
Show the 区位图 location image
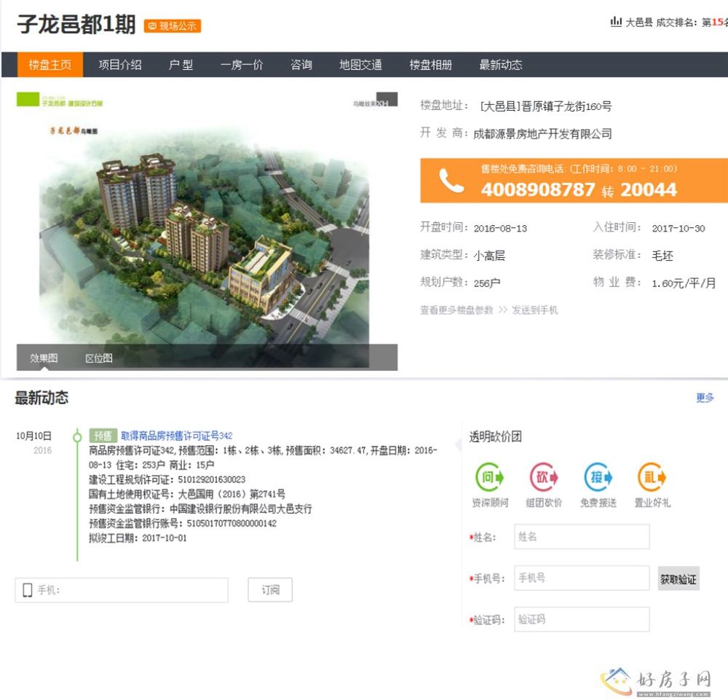[x=99, y=358]
